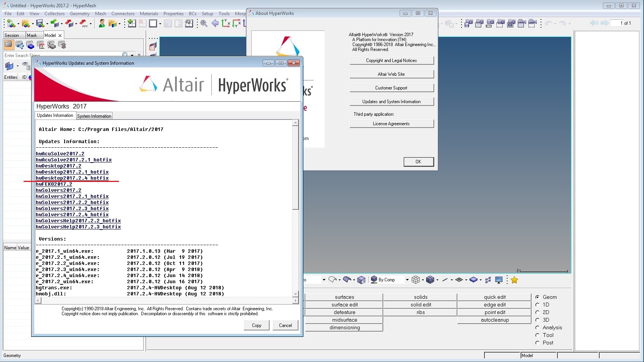This screenshot has width=644, height=362.
Task: Select the 2D panel radio button
Action: [537, 312]
